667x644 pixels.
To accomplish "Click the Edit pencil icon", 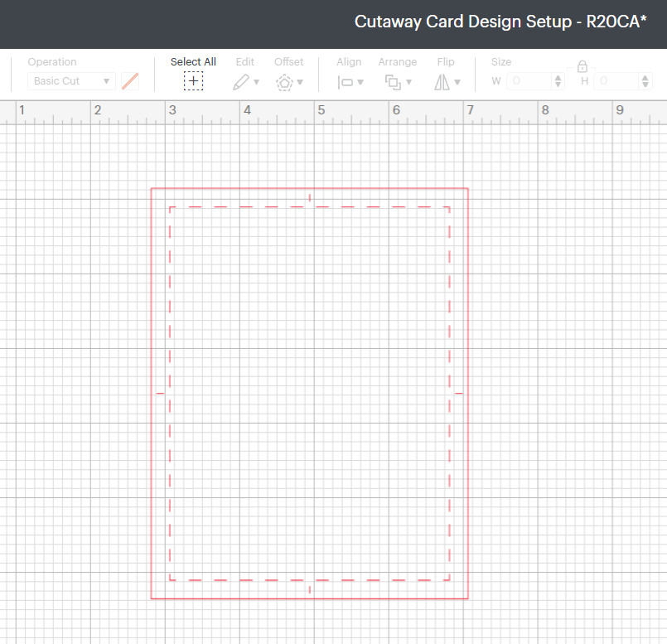I will click(241, 81).
